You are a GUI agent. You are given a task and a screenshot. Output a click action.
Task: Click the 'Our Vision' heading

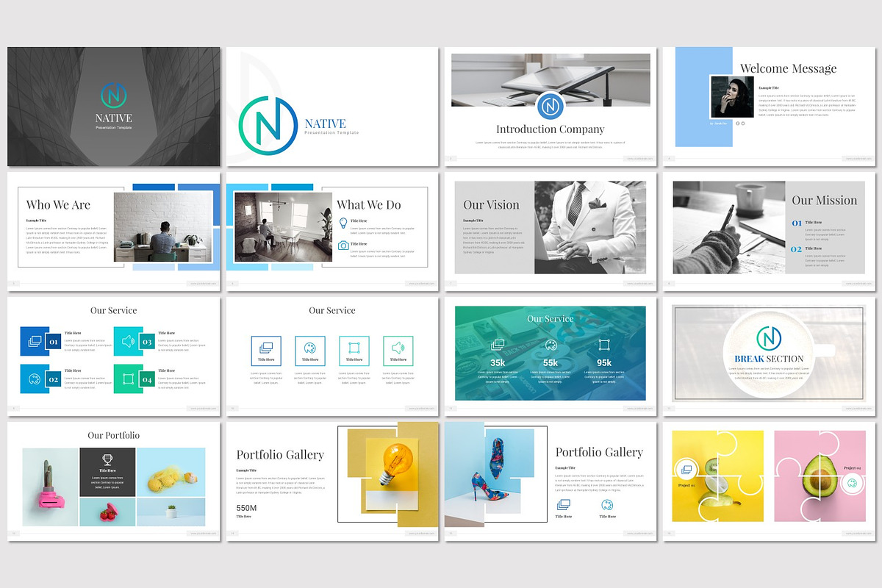click(491, 205)
